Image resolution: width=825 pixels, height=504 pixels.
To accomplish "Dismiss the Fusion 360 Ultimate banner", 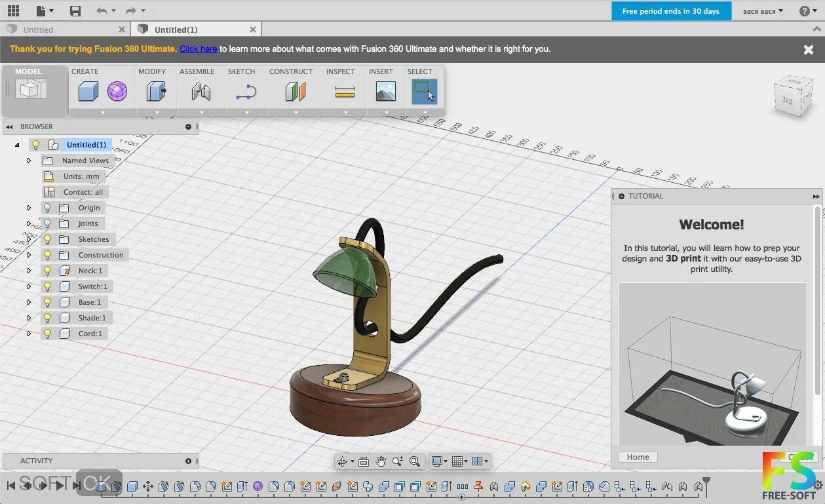I will coord(809,49).
